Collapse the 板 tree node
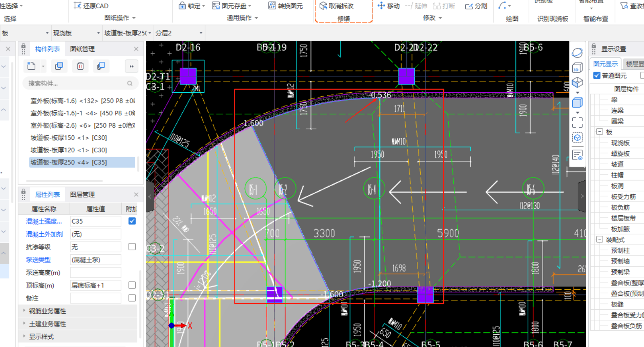This screenshot has width=644, height=347. (x=599, y=132)
